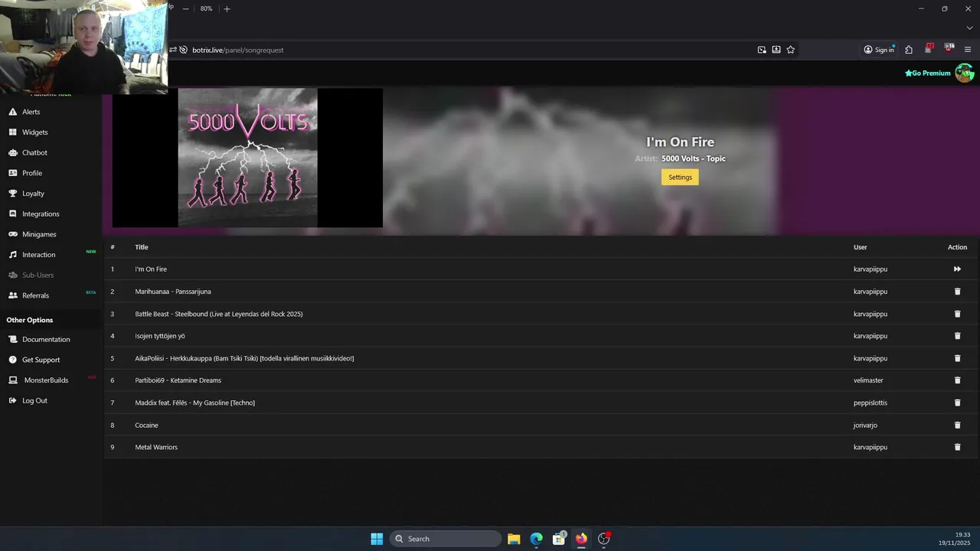Click the zoom out minus button
This screenshot has width=980, height=551.
(185, 8)
